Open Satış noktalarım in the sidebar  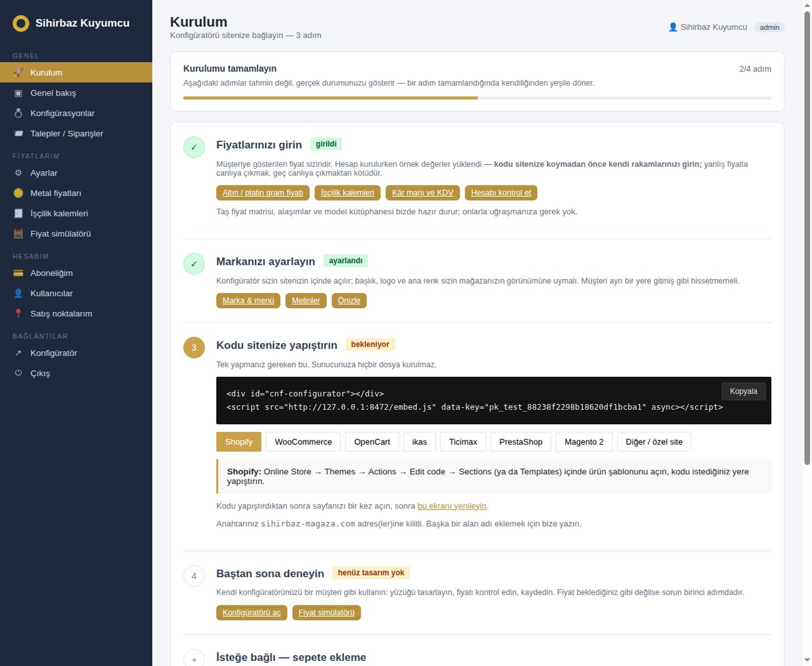pos(76,314)
